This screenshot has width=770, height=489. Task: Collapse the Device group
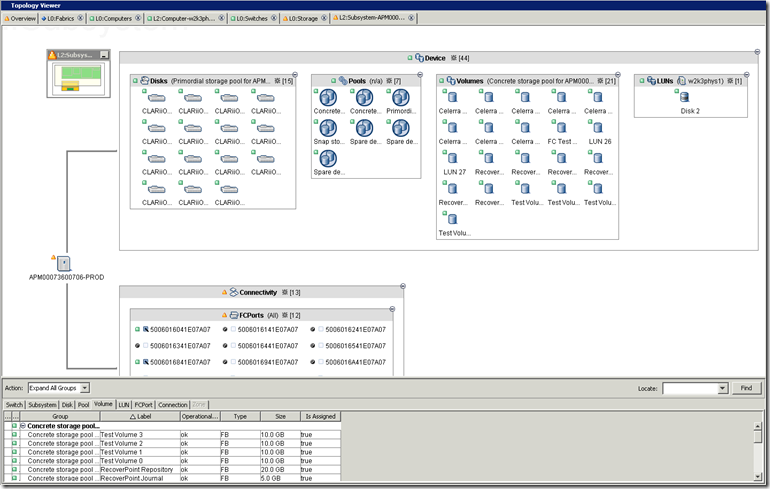click(x=757, y=52)
